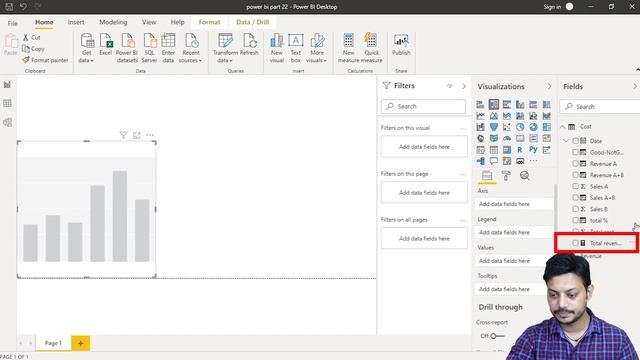Screen dimensions: 640x360
Task: Collapse the Fields pane
Action: pyautogui.click(x=635, y=87)
